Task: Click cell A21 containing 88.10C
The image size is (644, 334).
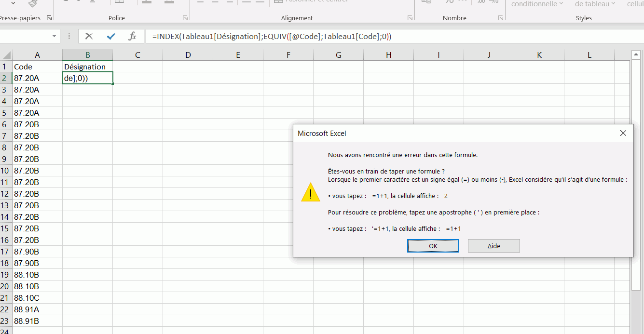Action: 27,298
